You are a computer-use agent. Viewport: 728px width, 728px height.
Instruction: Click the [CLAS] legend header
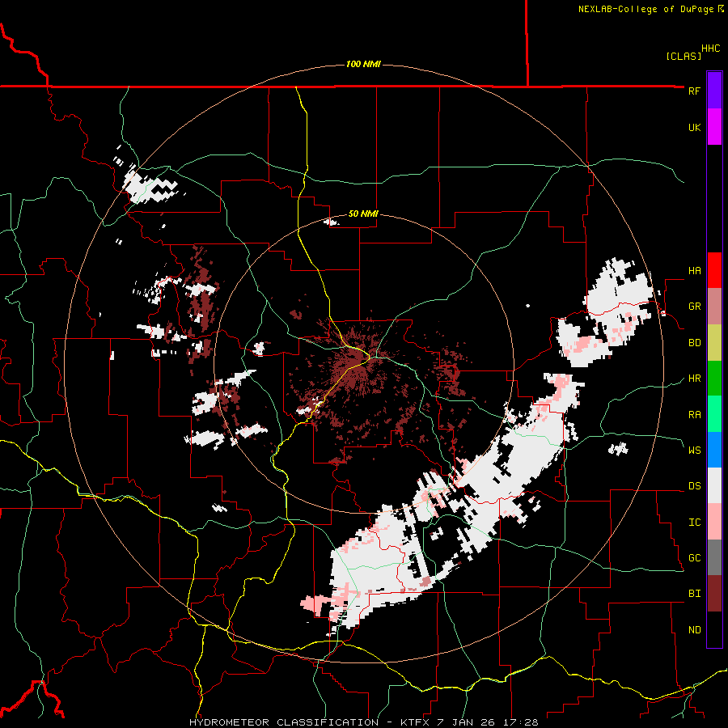(684, 56)
